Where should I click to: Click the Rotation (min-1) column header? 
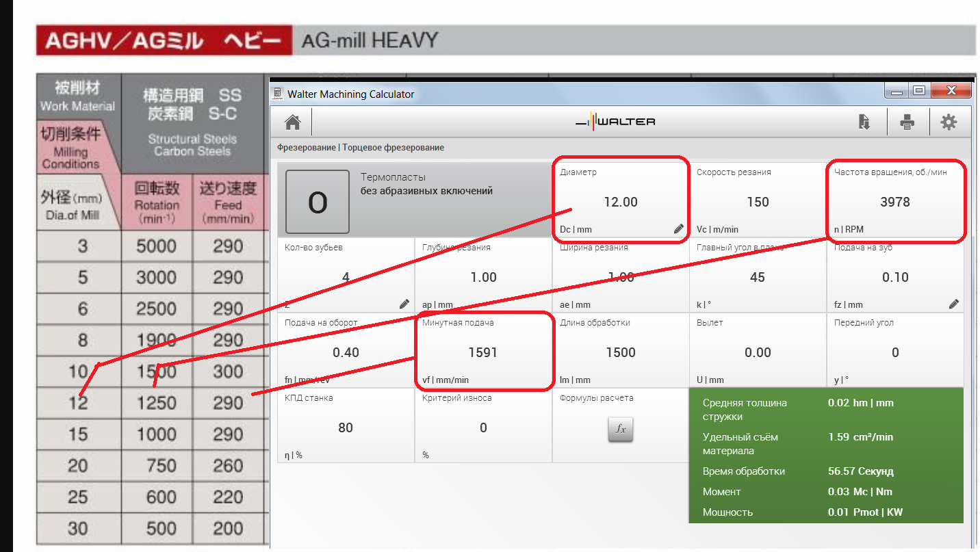(x=157, y=202)
